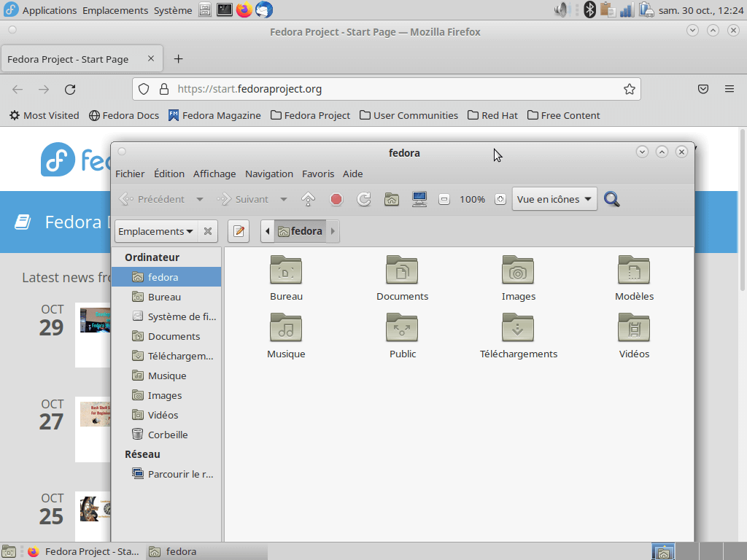Screen dimensions: 747x560
Task: Open Free Content bookmarks folder
Action: click(564, 116)
